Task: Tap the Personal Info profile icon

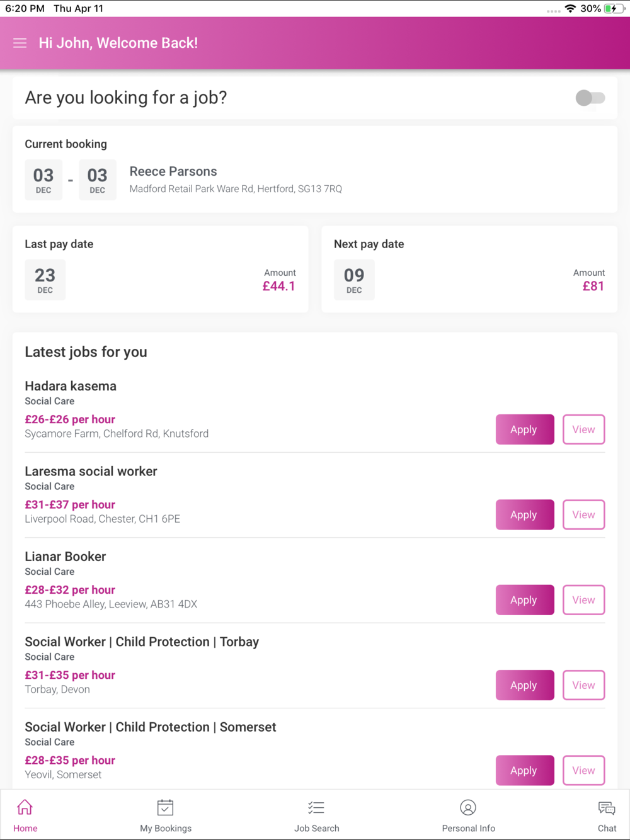Action: (468, 808)
